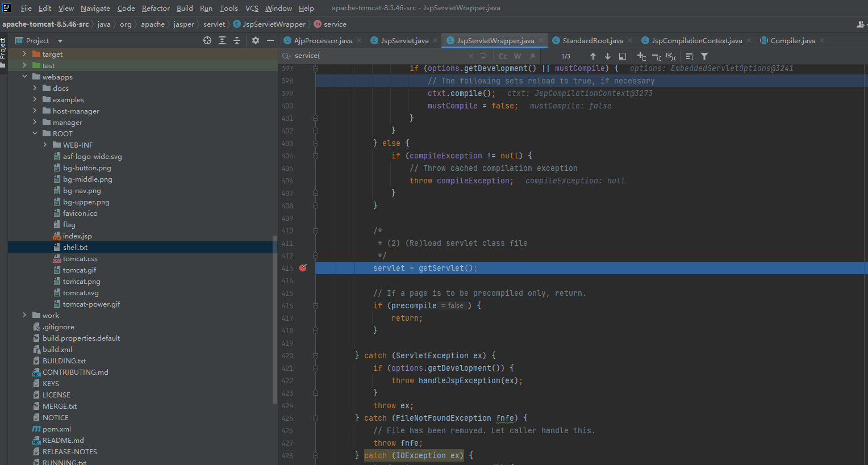Click the Project tree vertical scrollbar
The height and width of the screenshot is (465, 868).
(275, 319)
